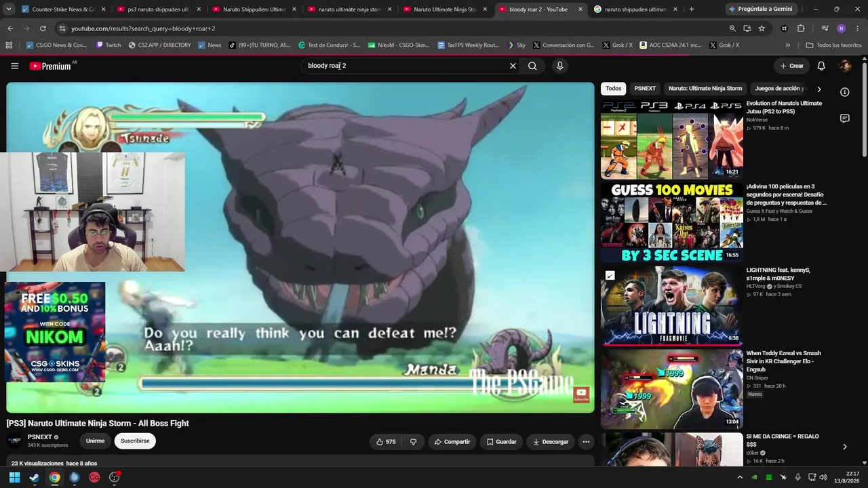Image resolution: width=868 pixels, height=488 pixels.
Task: Open the PSNEXT channel avatar
Action: pos(14,441)
